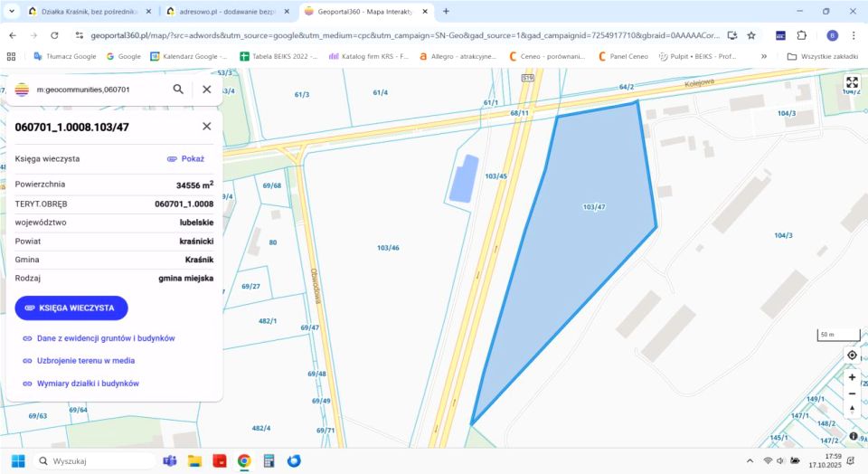Reset map orientation with compass arrow
The width and height of the screenshot is (868, 474).
coord(852,410)
